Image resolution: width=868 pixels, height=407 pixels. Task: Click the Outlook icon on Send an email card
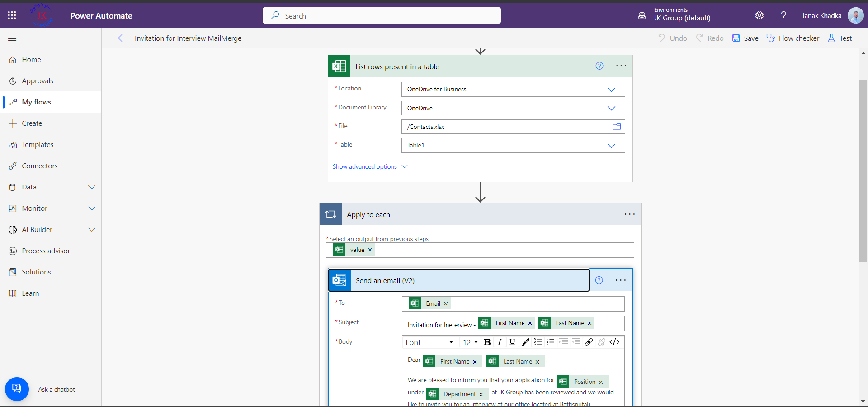[x=340, y=280]
